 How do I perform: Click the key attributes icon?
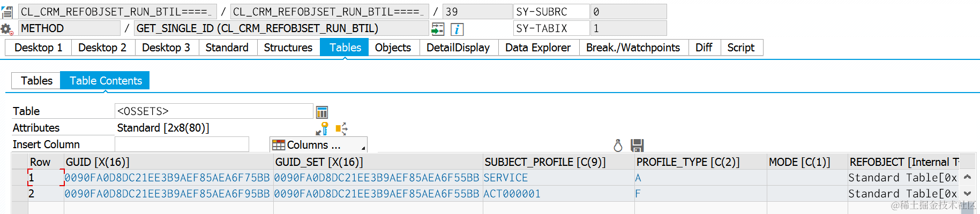point(322,128)
